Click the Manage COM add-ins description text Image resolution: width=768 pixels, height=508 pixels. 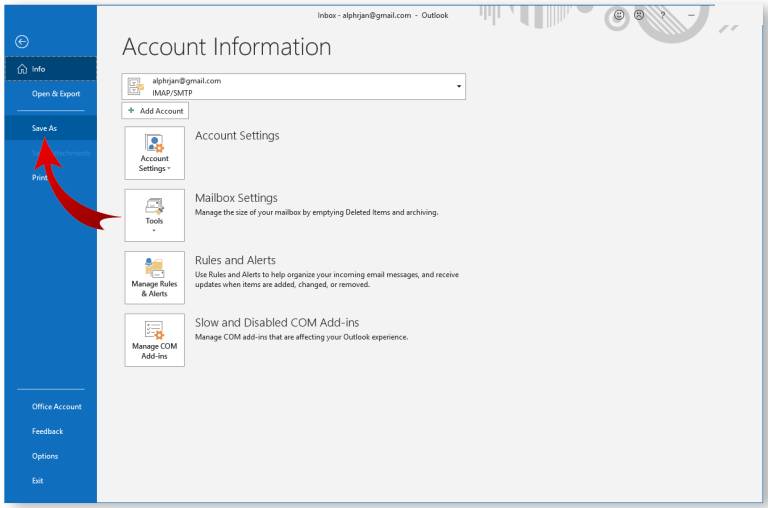(x=301, y=337)
